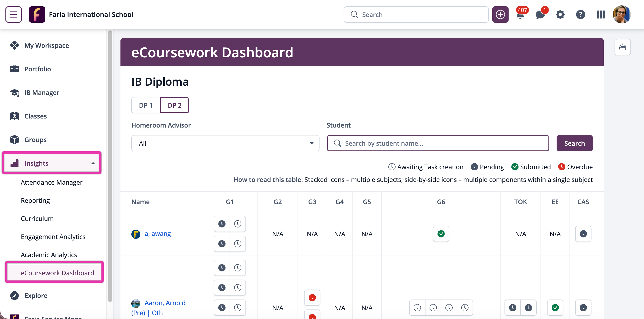
Task: Click Aaron, Arnold's last G6 awaiting-task icon
Action: pyautogui.click(x=465, y=307)
